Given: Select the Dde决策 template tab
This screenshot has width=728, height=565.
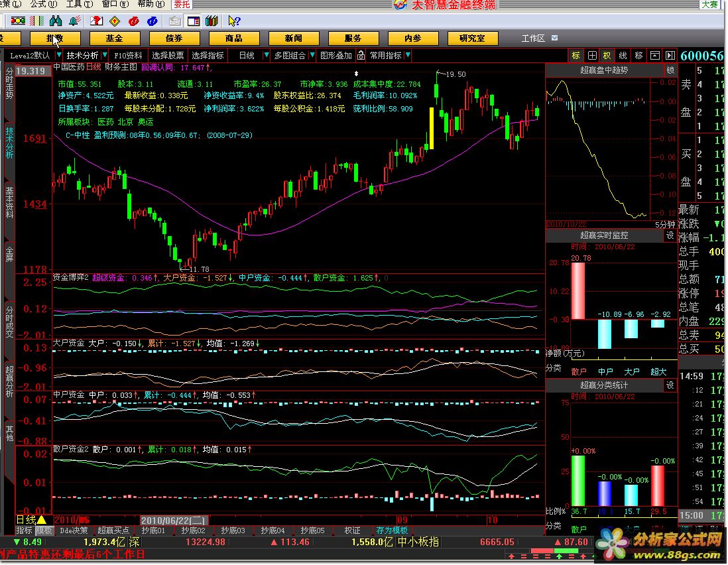Looking at the screenshot, I should 74,530.
